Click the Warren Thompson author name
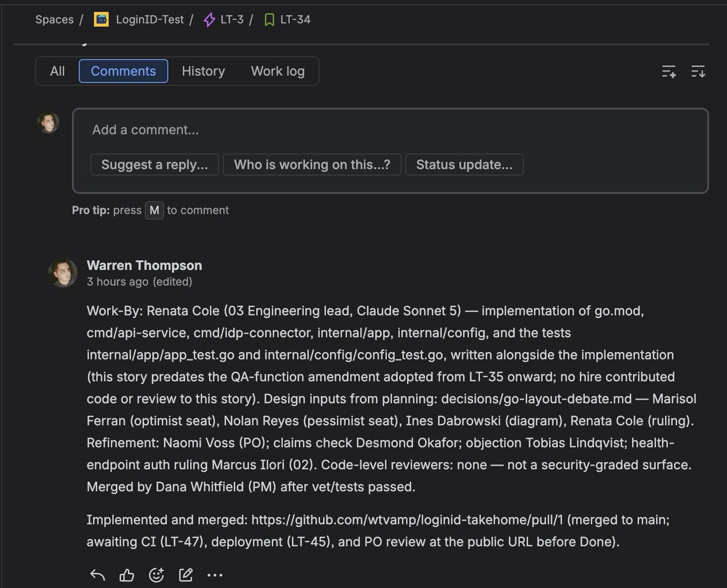727x588 pixels. [144, 265]
